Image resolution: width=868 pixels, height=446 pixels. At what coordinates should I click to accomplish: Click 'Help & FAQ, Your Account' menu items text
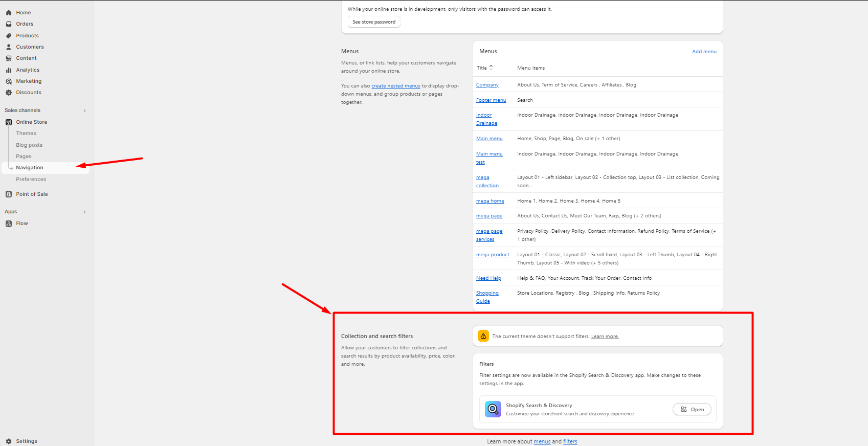pyautogui.click(x=585, y=278)
